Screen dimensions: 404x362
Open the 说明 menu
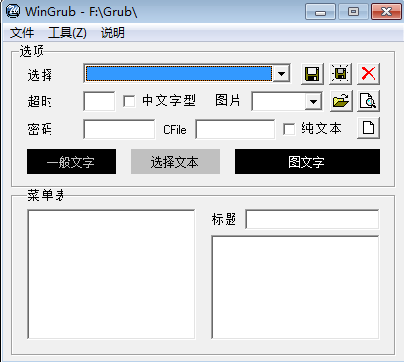tap(113, 33)
